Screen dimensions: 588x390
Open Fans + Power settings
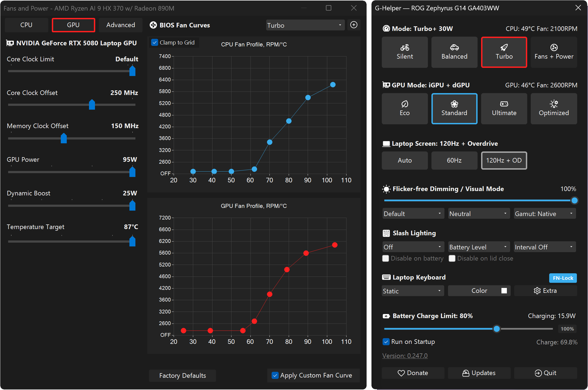(x=554, y=52)
